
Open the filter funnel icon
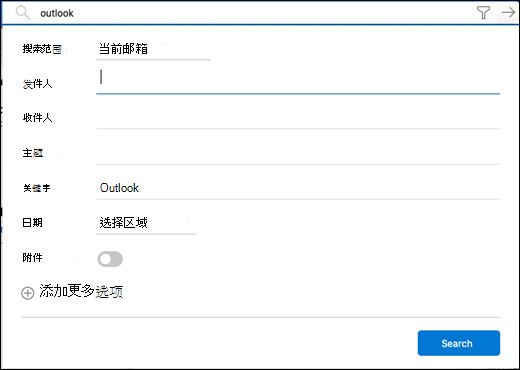pyautogui.click(x=483, y=13)
